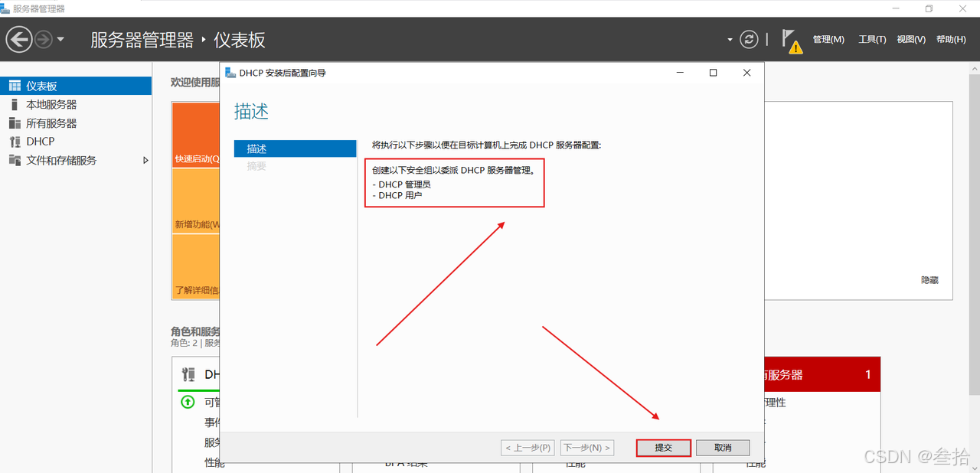Click the 文件和存储服务 sidebar icon

15,161
